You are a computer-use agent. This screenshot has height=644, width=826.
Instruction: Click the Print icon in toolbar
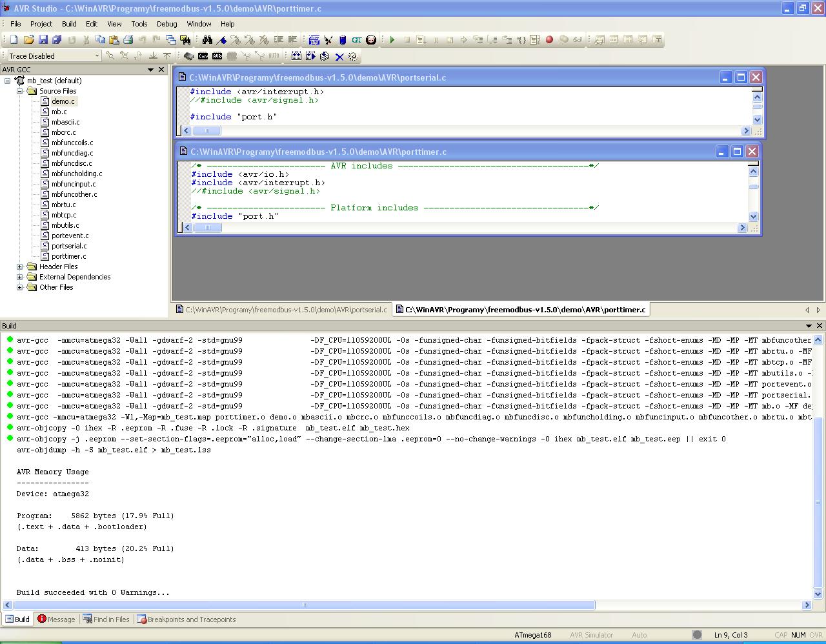[x=128, y=40]
